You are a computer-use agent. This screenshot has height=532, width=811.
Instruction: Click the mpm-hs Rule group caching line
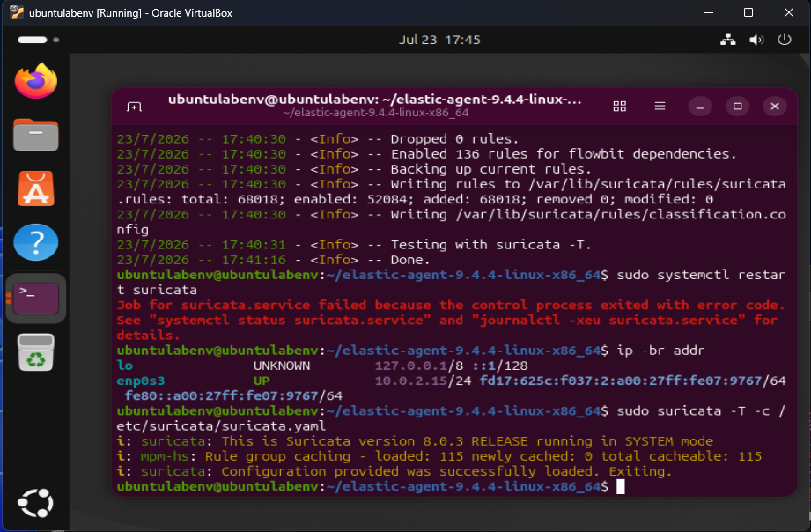click(439, 456)
